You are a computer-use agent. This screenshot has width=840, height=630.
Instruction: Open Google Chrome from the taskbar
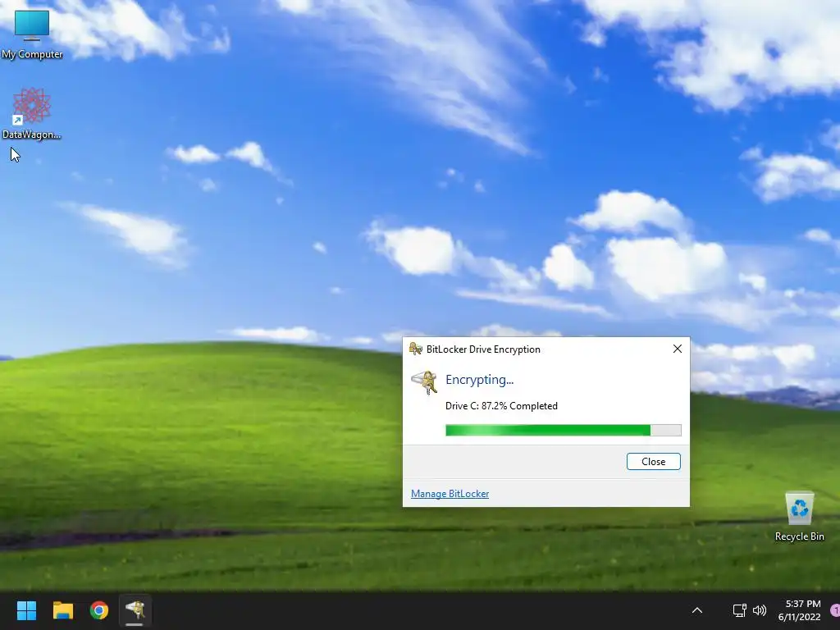tap(99, 610)
